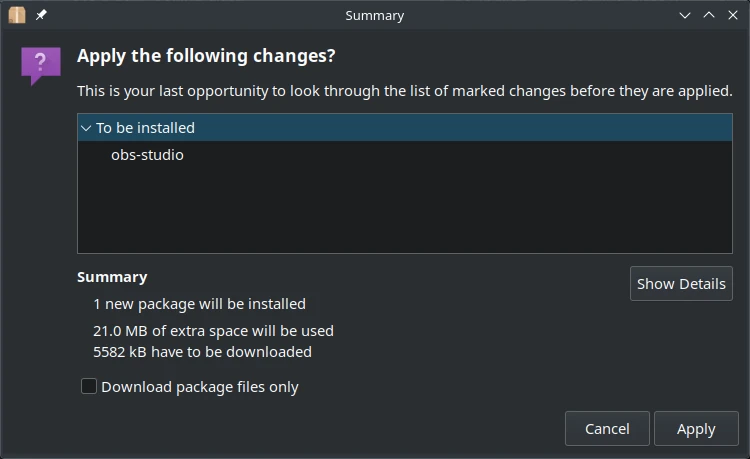
Task: Enable the Download package files only checkbox
Action: point(89,386)
